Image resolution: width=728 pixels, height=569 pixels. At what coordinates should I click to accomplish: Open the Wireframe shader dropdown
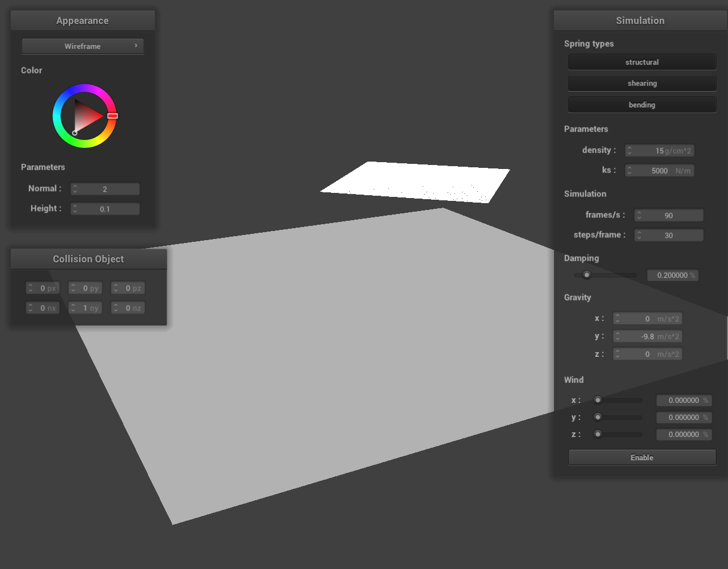pos(82,46)
